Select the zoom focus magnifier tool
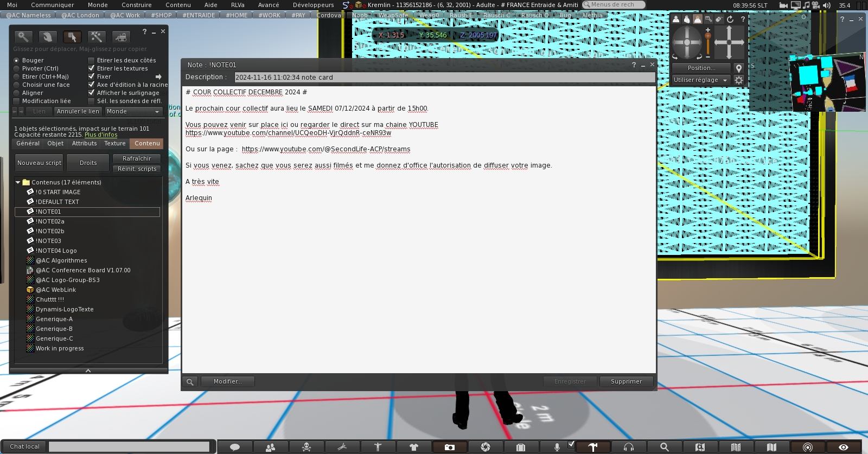The width and height of the screenshot is (868, 454). pyautogui.click(x=23, y=37)
